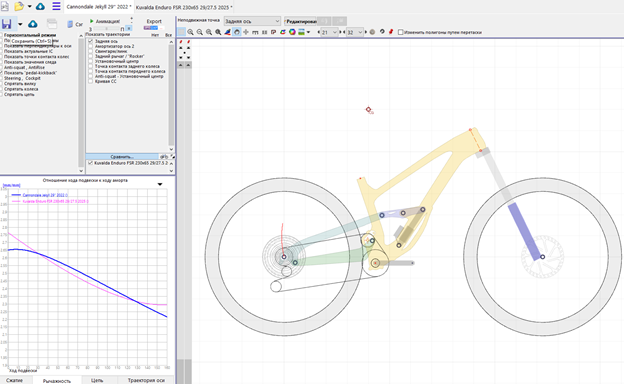This screenshot has height=384, width=624.
Task: Toggle Изменить полигоны путем перетаски checkbox
Action: point(400,32)
